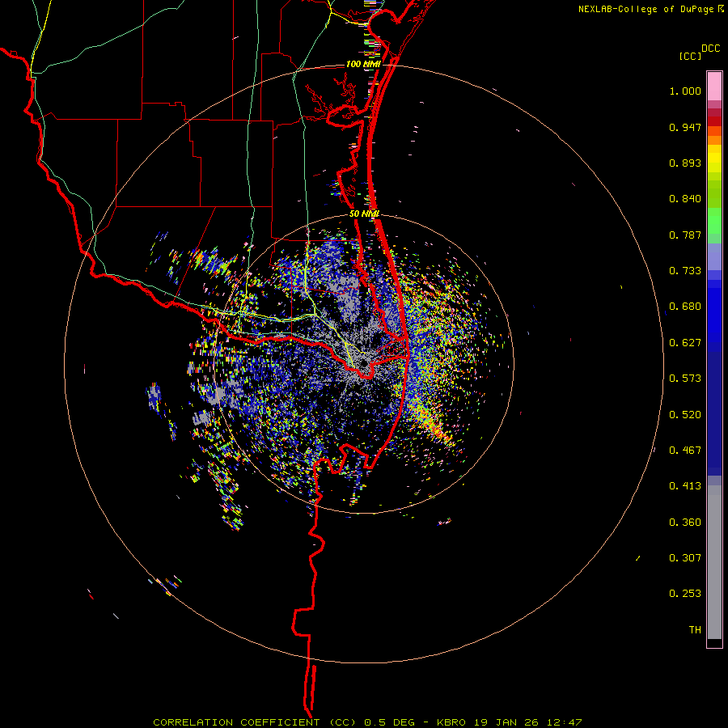The height and width of the screenshot is (728, 728).
Task: Click the 0.307 legend value
Action: click(685, 558)
